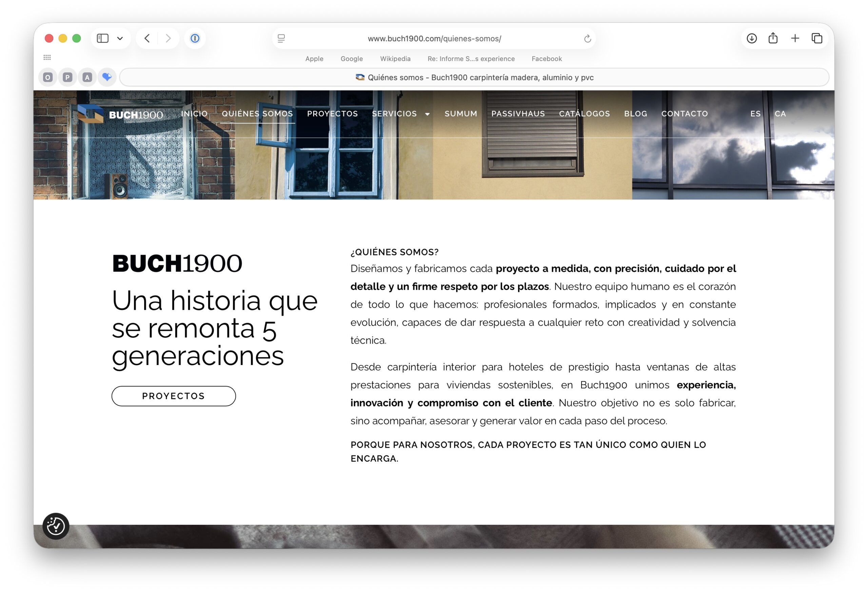Expand the Servicios menu dropdown arrow
The width and height of the screenshot is (868, 593).
click(427, 114)
